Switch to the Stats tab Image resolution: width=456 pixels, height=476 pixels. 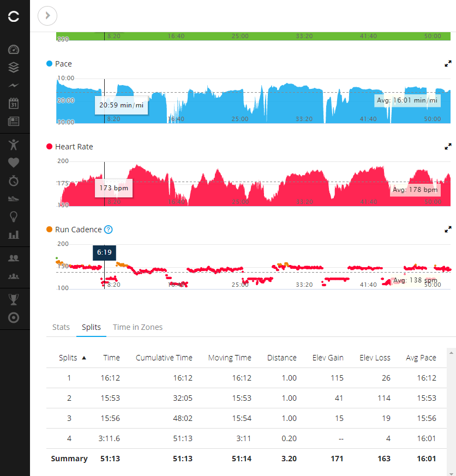click(61, 327)
